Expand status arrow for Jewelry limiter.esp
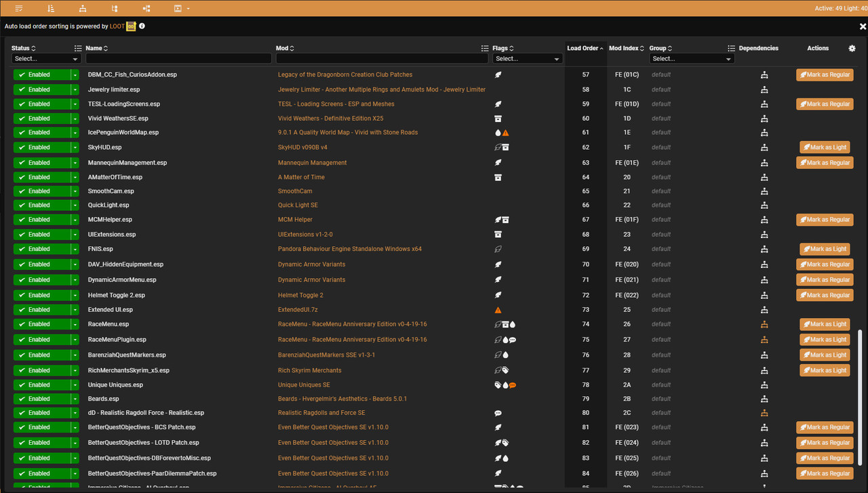This screenshot has width=868, height=493. (x=75, y=90)
